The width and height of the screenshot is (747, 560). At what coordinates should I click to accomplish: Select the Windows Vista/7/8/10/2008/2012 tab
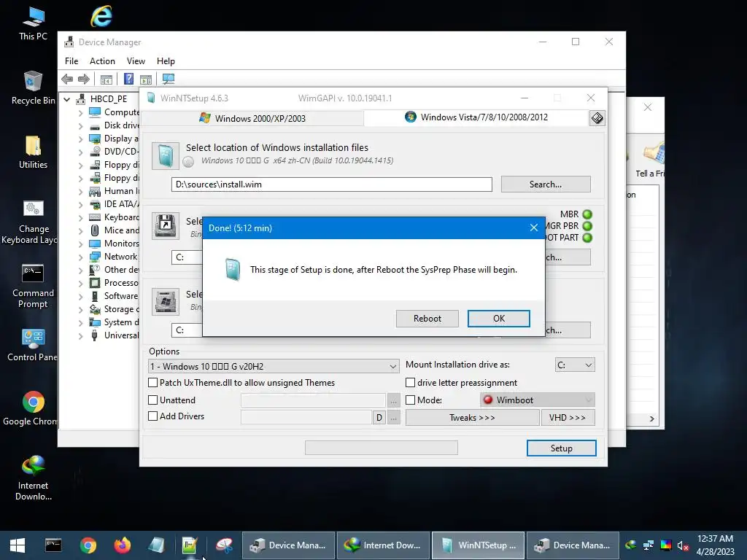[476, 117]
